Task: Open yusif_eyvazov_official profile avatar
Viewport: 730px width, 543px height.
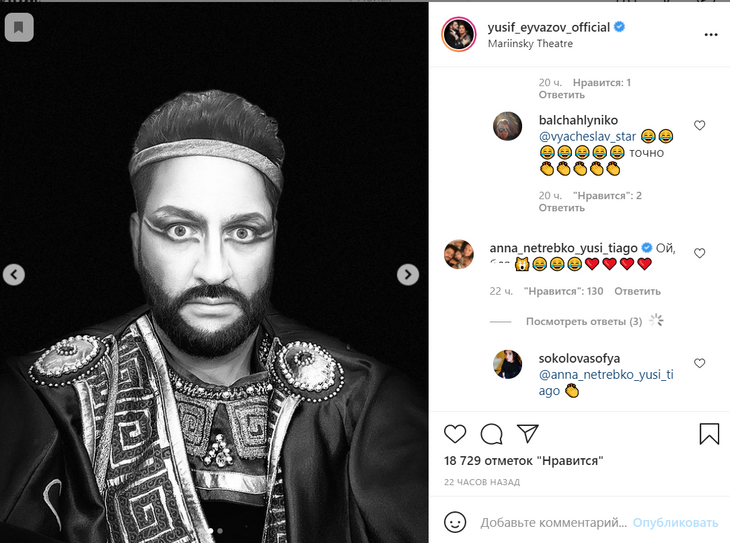Action: tap(458, 34)
